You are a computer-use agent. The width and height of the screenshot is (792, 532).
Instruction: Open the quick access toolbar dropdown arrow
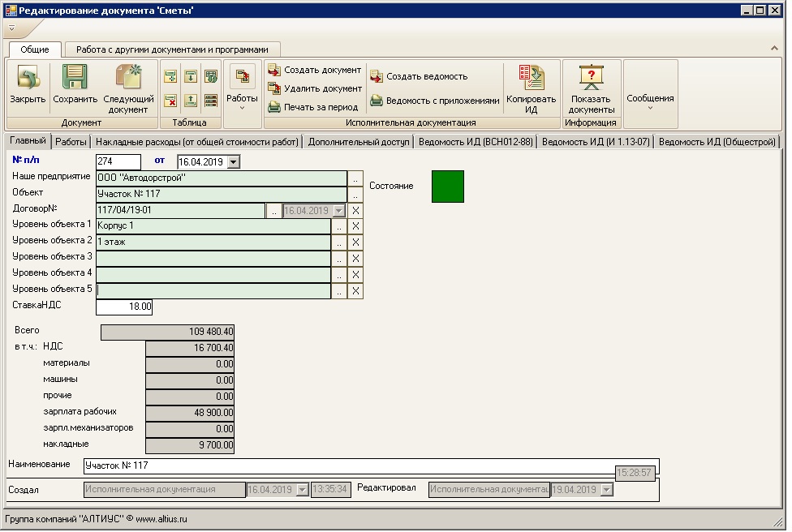11,28
